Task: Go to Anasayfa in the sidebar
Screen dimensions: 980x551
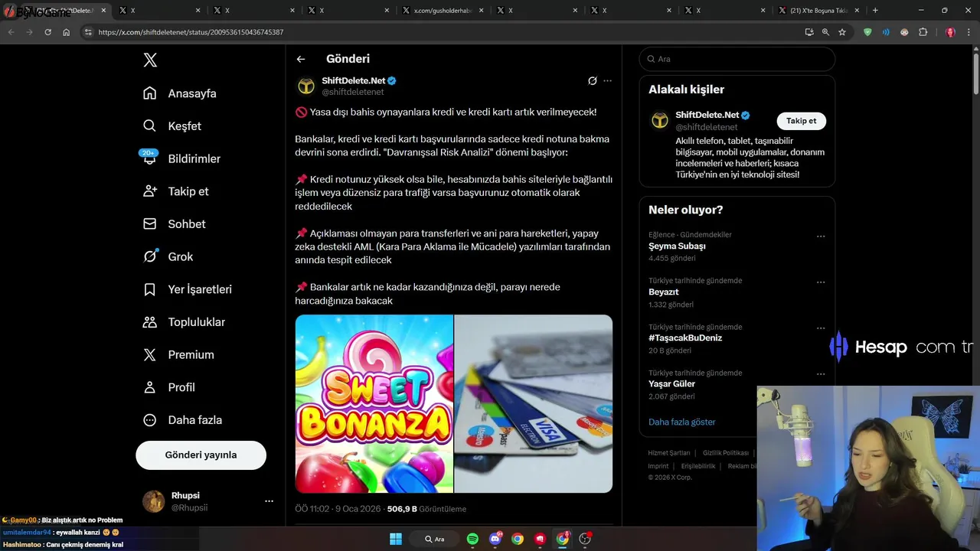Action: coord(180,93)
